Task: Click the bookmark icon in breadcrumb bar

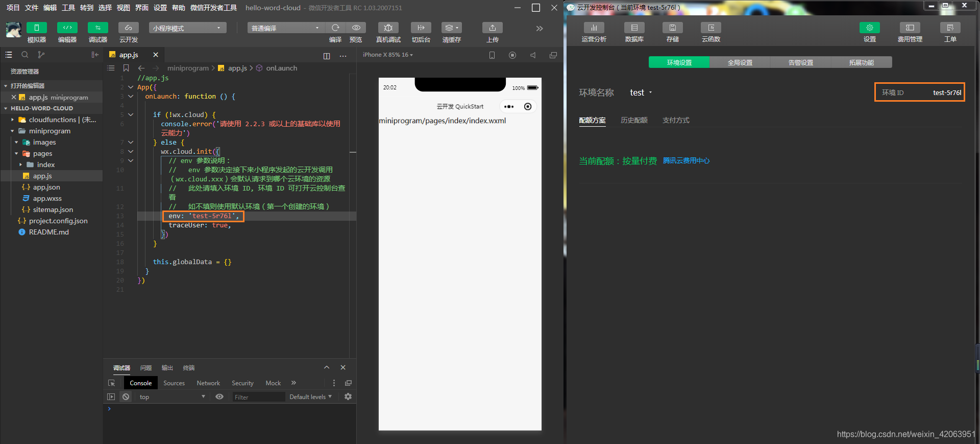Action: point(126,68)
